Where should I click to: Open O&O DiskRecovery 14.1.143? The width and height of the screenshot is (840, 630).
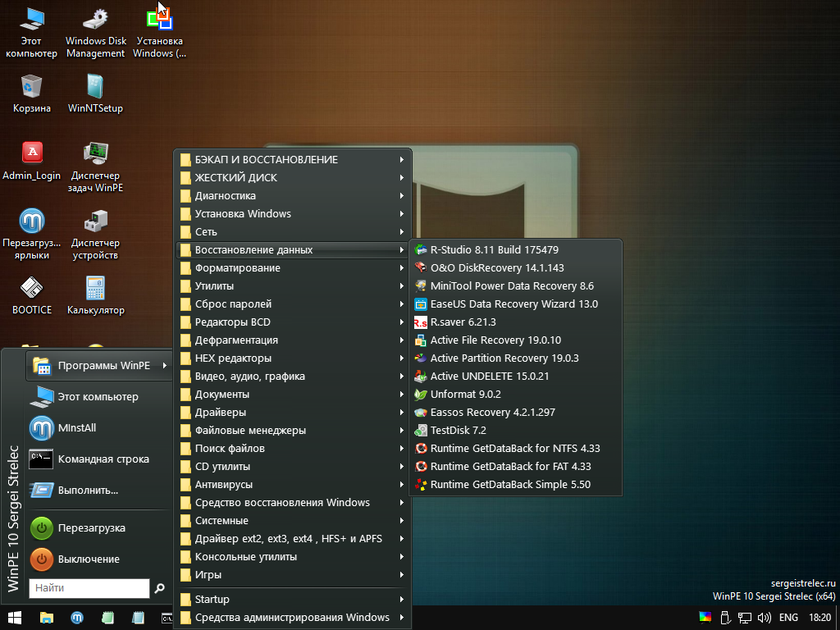(515, 268)
